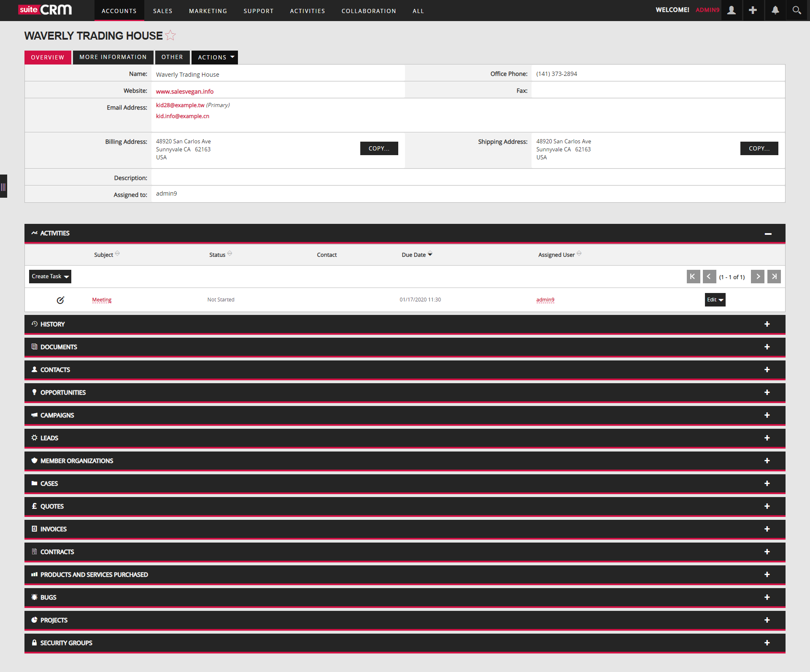This screenshot has width=810, height=672.
Task: Click the Opportunities section icon
Action: (x=34, y=392)
